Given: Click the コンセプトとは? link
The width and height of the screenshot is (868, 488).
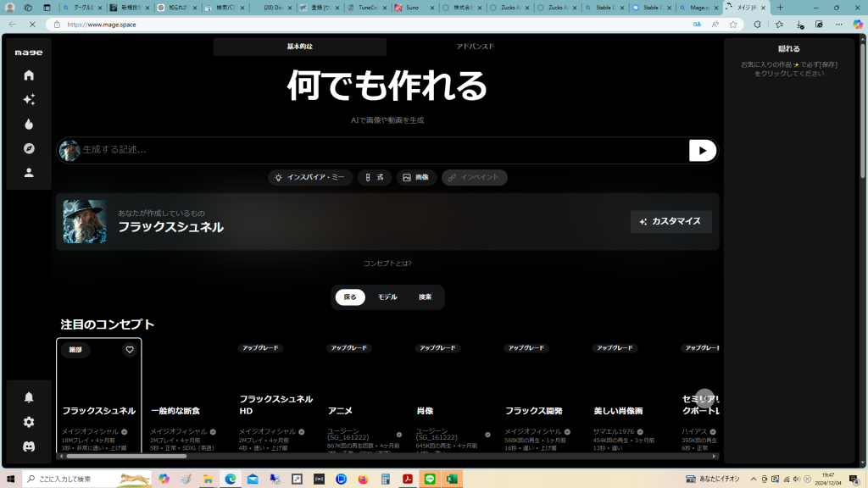Looking at the screenshot, I should 387,263.
